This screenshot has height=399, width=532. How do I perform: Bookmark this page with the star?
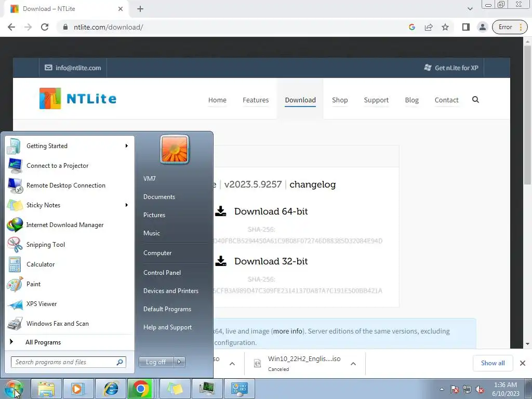(445, 27)
